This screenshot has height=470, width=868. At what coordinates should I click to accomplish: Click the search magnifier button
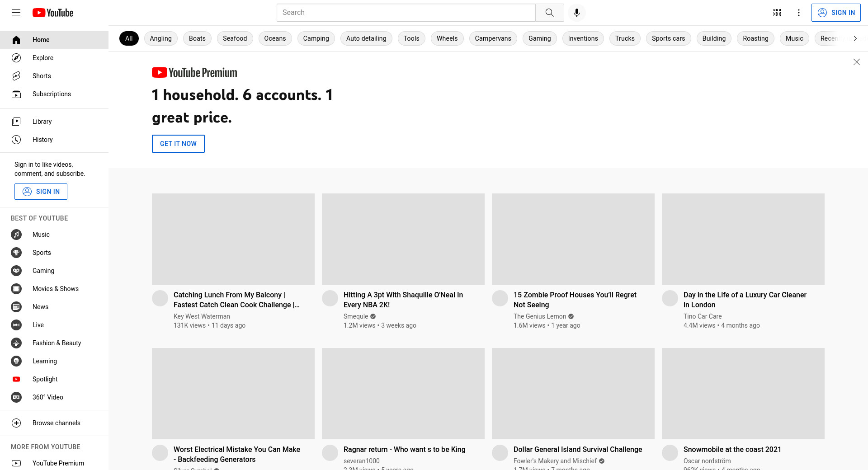click(549, 13)
